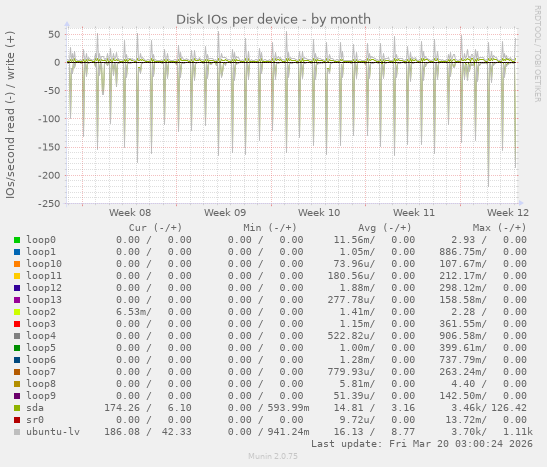The height and width of the screenshot is (467, 547).
Task: Click the 'loop8' legend label
Action: tap(41, 384)
